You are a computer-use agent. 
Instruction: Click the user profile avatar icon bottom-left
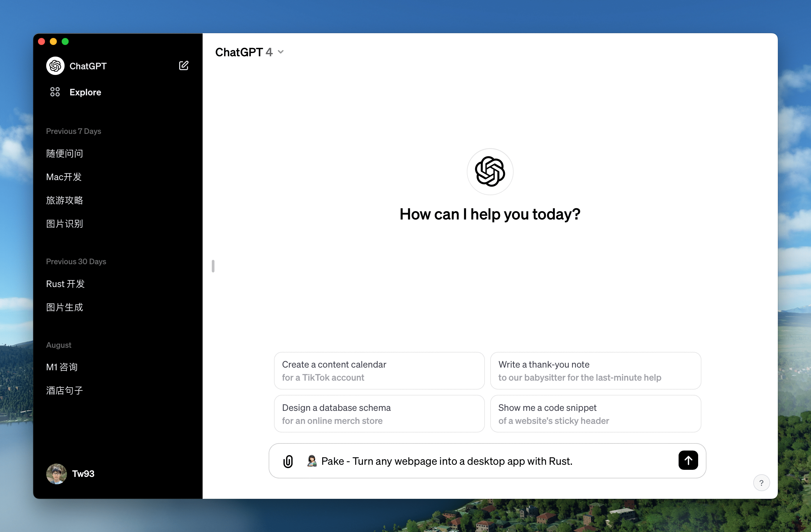[x=56, y=473]
